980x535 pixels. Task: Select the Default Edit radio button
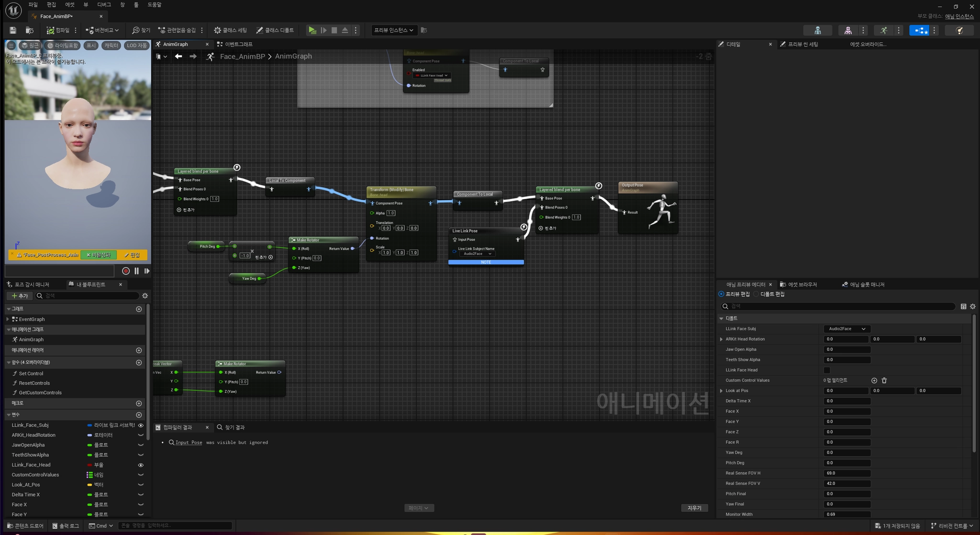point(757,294)
